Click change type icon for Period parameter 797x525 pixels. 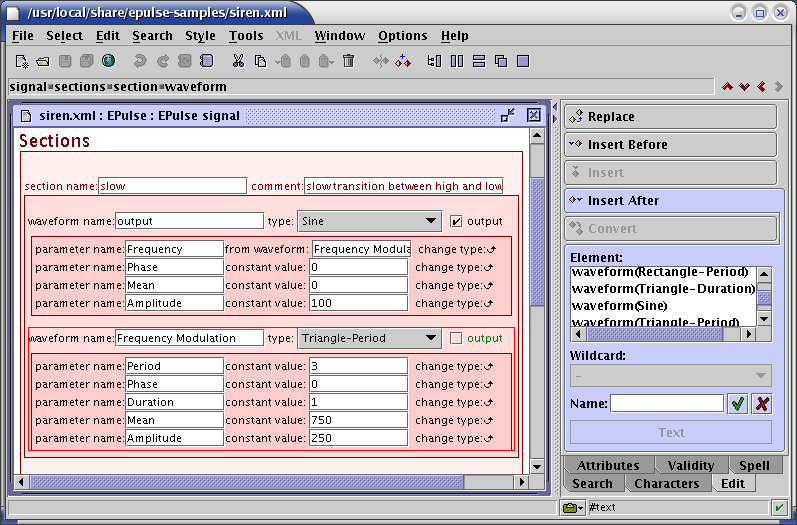(x=488, y=366)
